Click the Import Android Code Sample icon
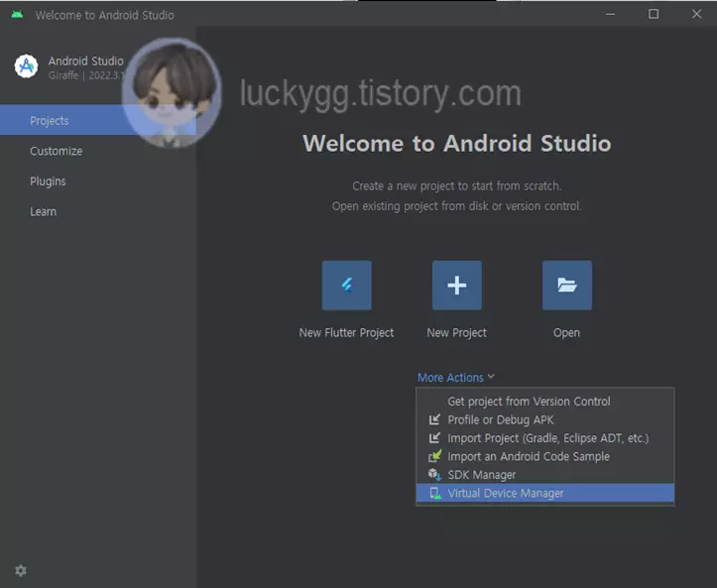 point(435,456)
